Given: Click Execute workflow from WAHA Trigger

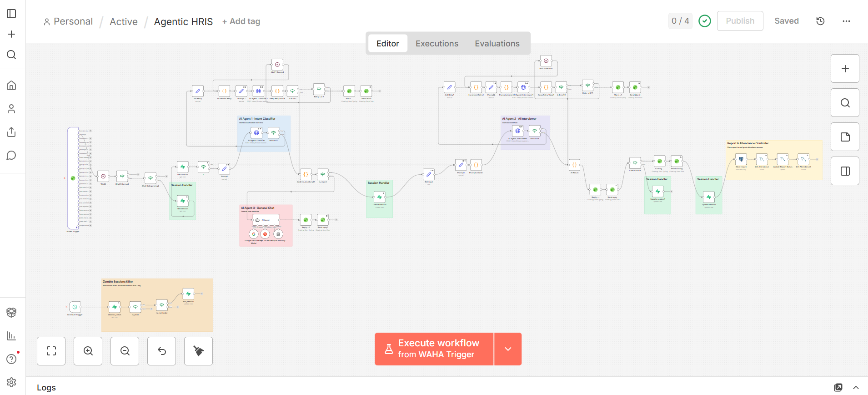Looking at the screenshot, I should 434,349.
